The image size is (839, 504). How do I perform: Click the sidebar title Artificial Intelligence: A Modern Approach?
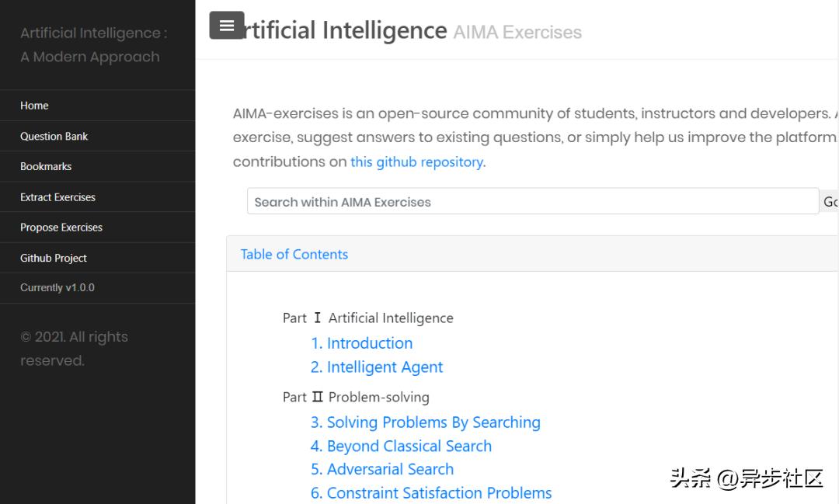(x=93, y=45)
